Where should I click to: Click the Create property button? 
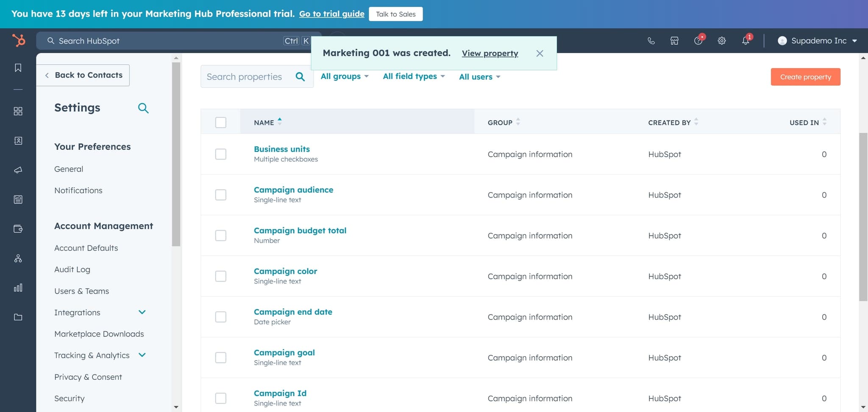805,77
